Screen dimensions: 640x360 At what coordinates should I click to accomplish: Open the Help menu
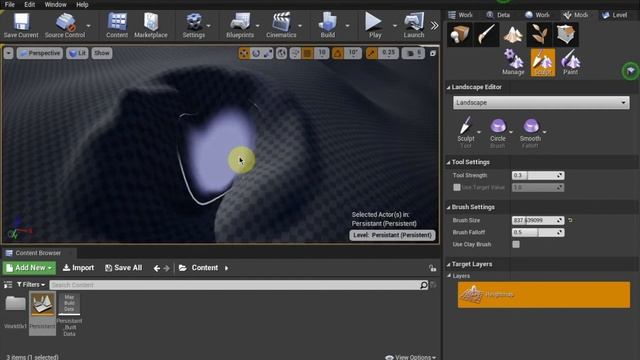[82, 4]
